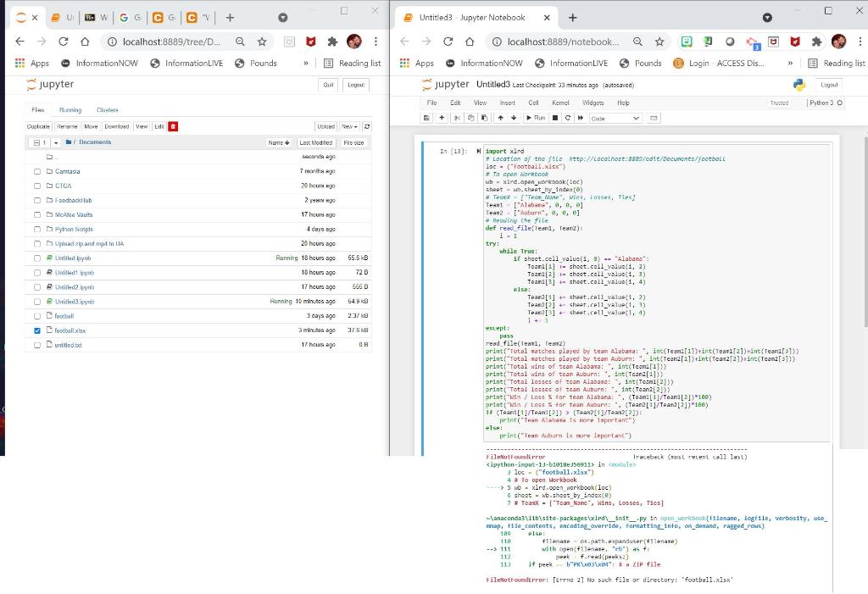The width and height of the screenshot is (868, 594).
Task: Run the selected cell
Action: tap(535, 117)
